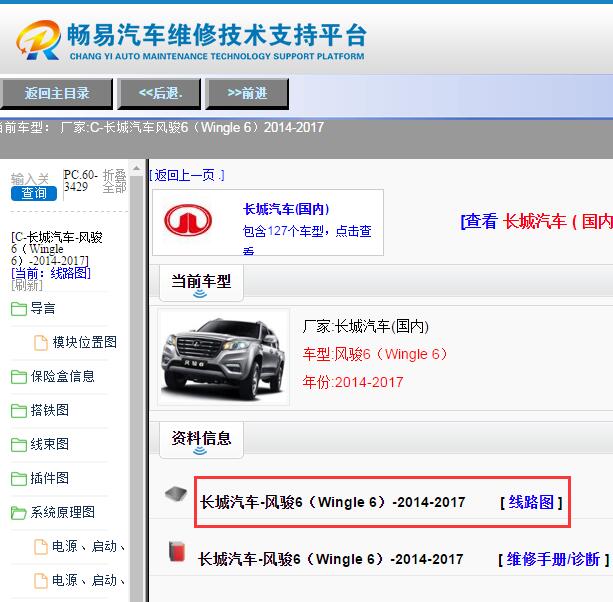Open 长城汽车(国内) brand link
The width and height of the screenshot is (613, 602).
(286, 209)
